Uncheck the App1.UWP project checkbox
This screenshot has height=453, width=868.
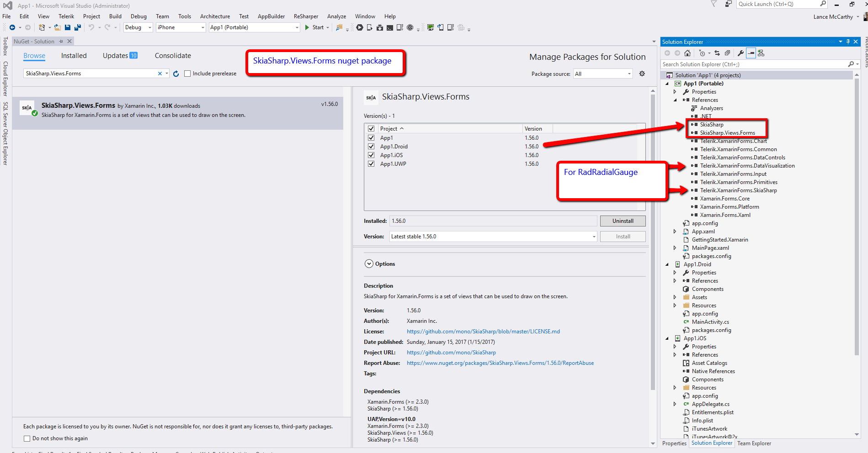[x=371, y=164]
